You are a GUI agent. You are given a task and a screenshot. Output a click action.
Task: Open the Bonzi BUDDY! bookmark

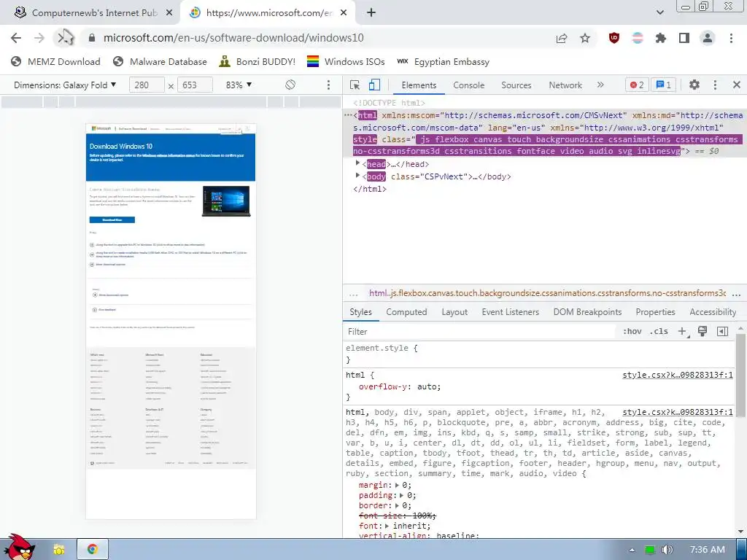[258, 61]
